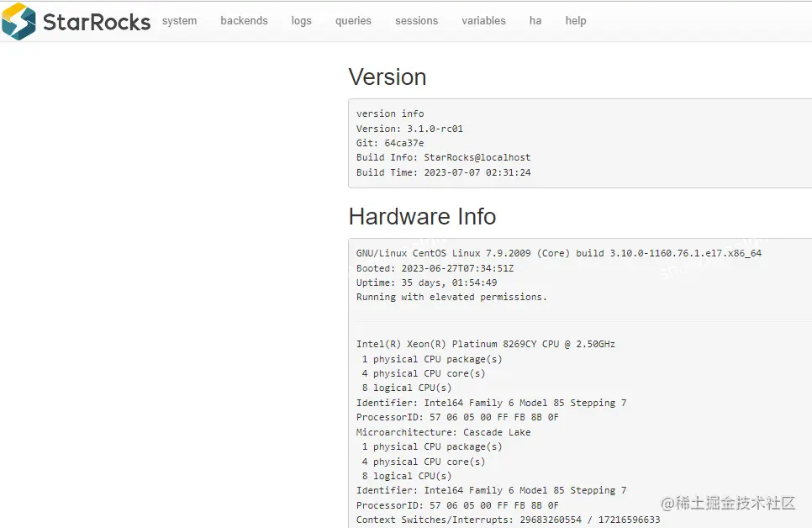Click the Version heading
The width and height of the screenshot is (812, 528).
388,77
